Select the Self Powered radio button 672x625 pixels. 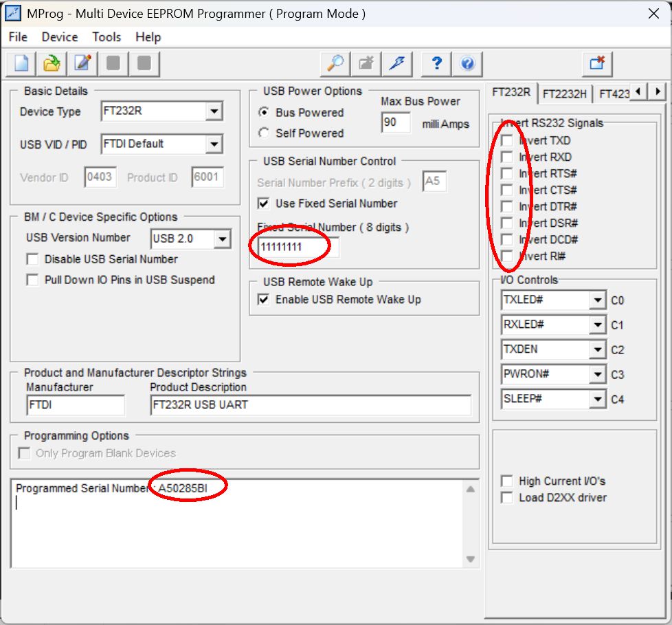click(x=264, y=133)
